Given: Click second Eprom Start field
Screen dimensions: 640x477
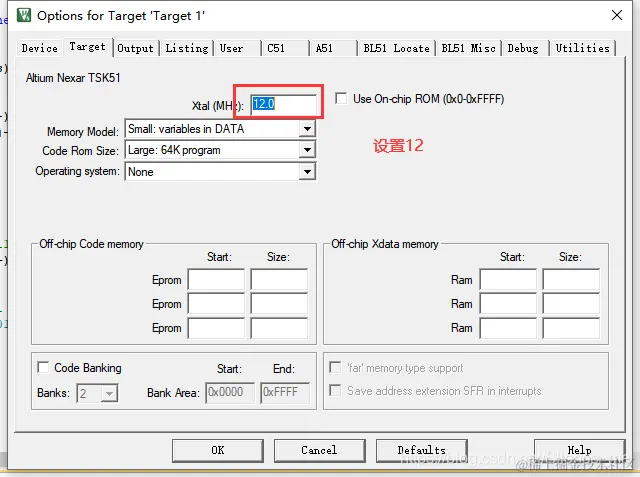Looking at the screenshot, I should pos(216,304).
